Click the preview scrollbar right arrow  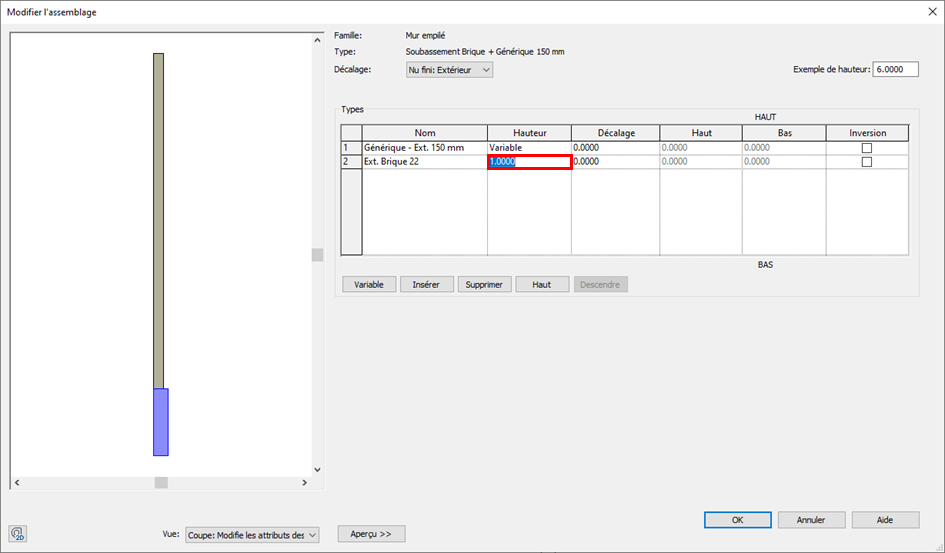tap(305, 483)
